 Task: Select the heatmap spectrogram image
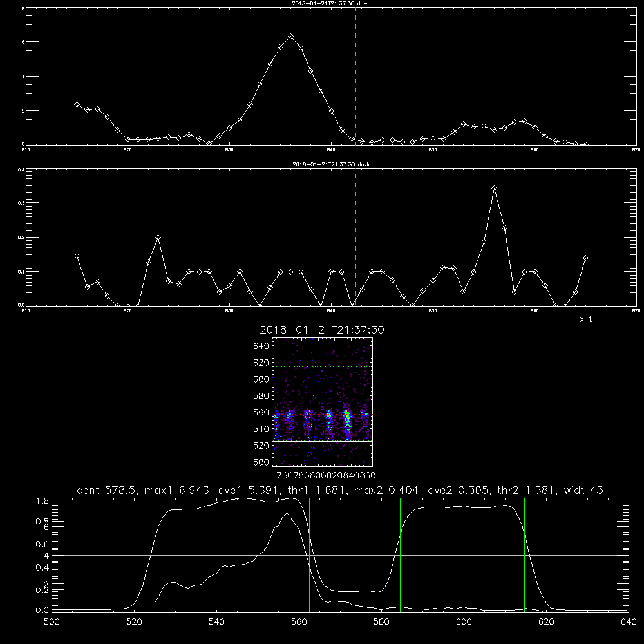[323, 402]
